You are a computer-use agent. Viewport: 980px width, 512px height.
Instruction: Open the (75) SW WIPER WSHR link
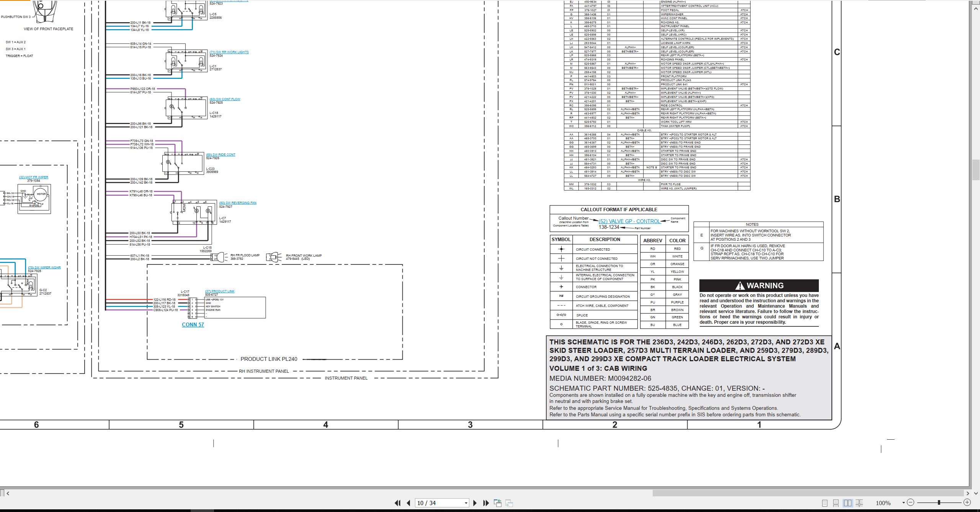[44, 267]
